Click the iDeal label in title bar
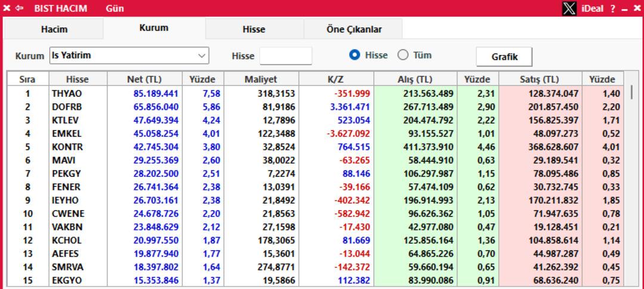644x289 pixels. 592,8
